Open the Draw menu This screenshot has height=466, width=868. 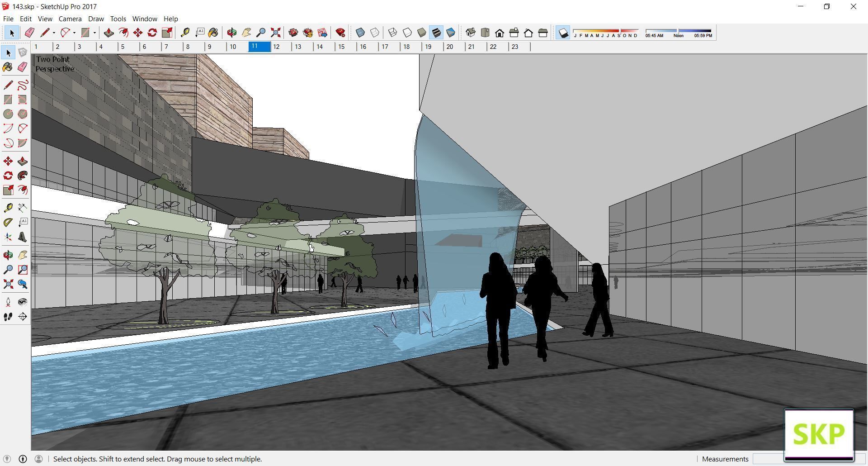coord(96,19)
